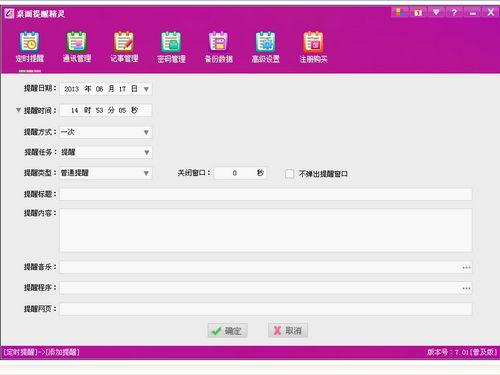
Task: Click the 确定 confirm button
Action: 228,331
